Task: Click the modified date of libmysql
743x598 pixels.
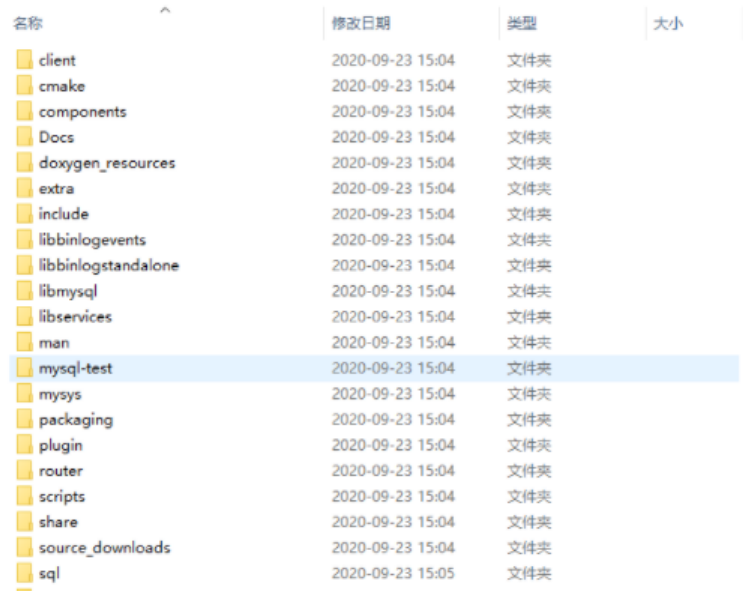Action: click(x=393, y=290)
